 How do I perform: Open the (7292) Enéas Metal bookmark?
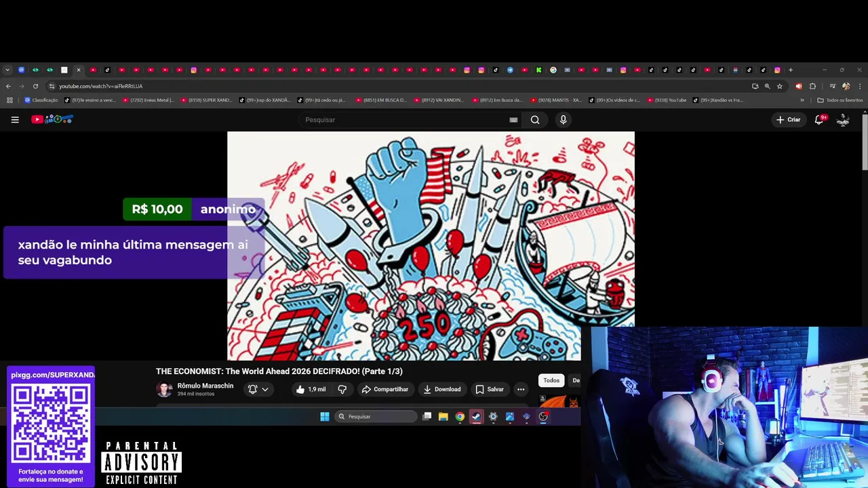pyautogui.click(x=149, y=100)
